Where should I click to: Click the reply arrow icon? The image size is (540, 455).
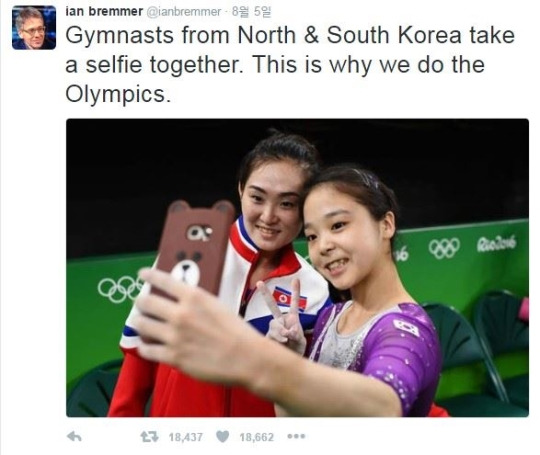(74, 437)
